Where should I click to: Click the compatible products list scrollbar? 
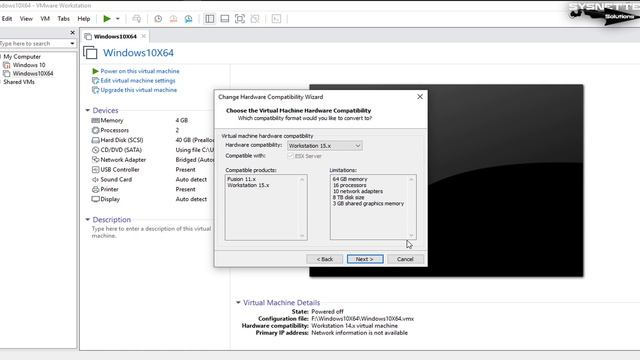(x=302, y=207)
